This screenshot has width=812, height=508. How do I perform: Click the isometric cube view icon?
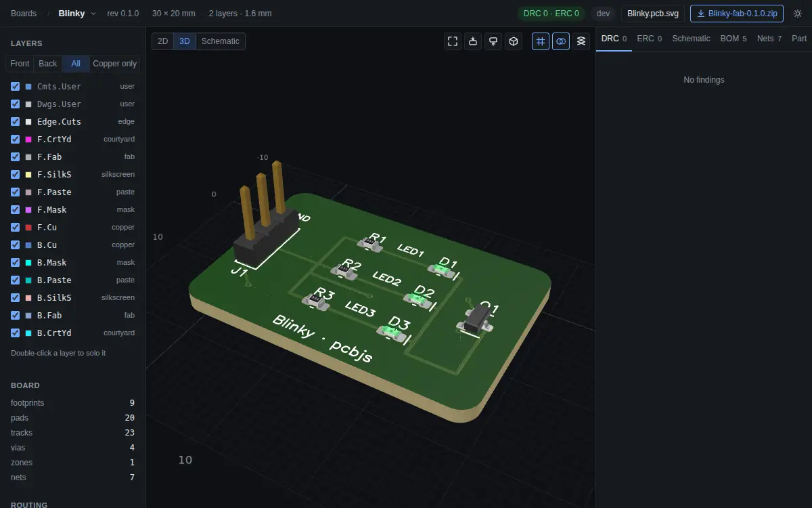click(514, 41)
